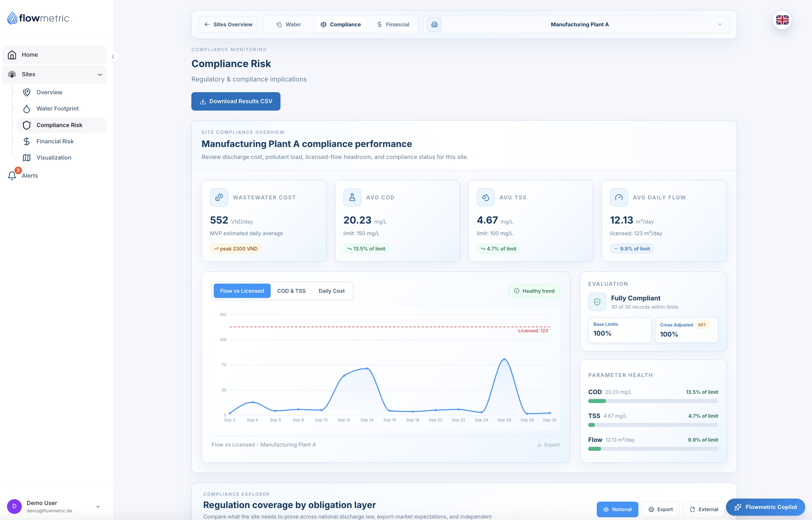Select the Flow vs Licensed chart tab
The width and height of the screenshot is (812, 520).
[242, 291]
